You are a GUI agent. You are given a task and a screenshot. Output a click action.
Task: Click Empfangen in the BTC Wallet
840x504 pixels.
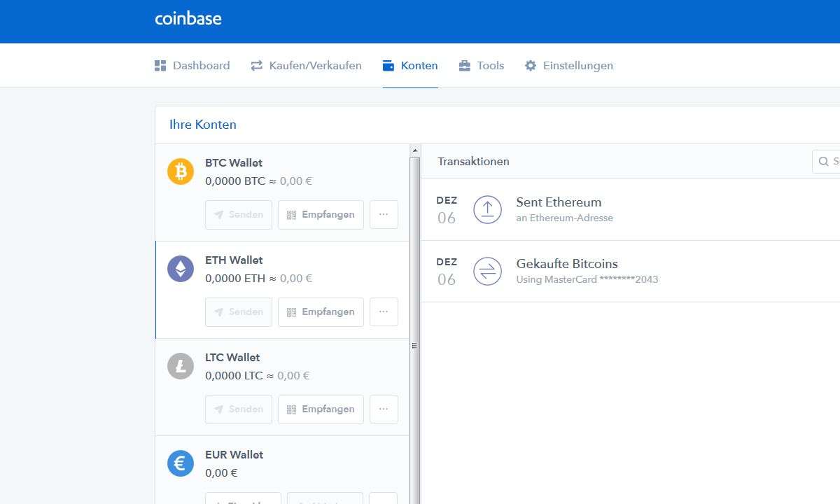point(321,215)
